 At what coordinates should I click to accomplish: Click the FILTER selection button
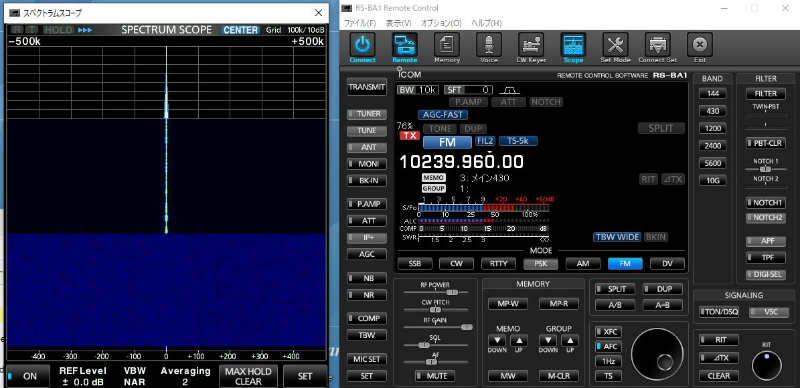coord(766,93)
